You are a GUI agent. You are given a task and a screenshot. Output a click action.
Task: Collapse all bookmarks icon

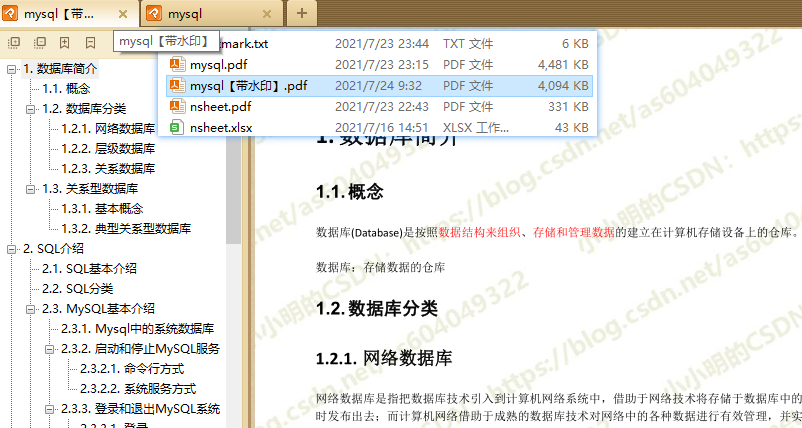click(39, 42)
